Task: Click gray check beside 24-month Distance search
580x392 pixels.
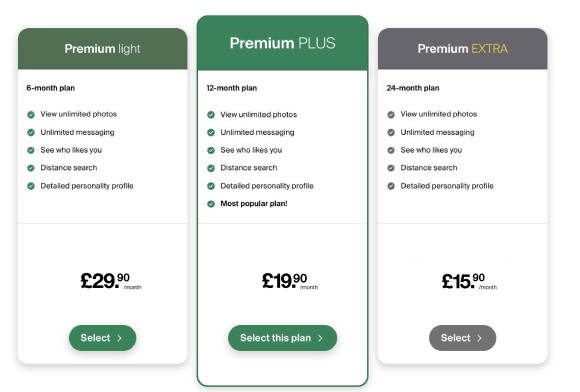Action: pos(391,168)
